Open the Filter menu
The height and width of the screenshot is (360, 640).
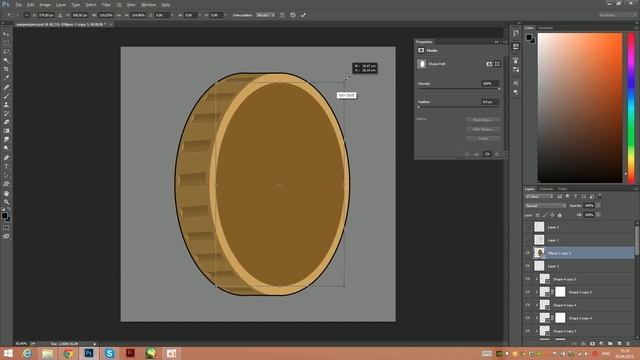click(x=106, y=5)
